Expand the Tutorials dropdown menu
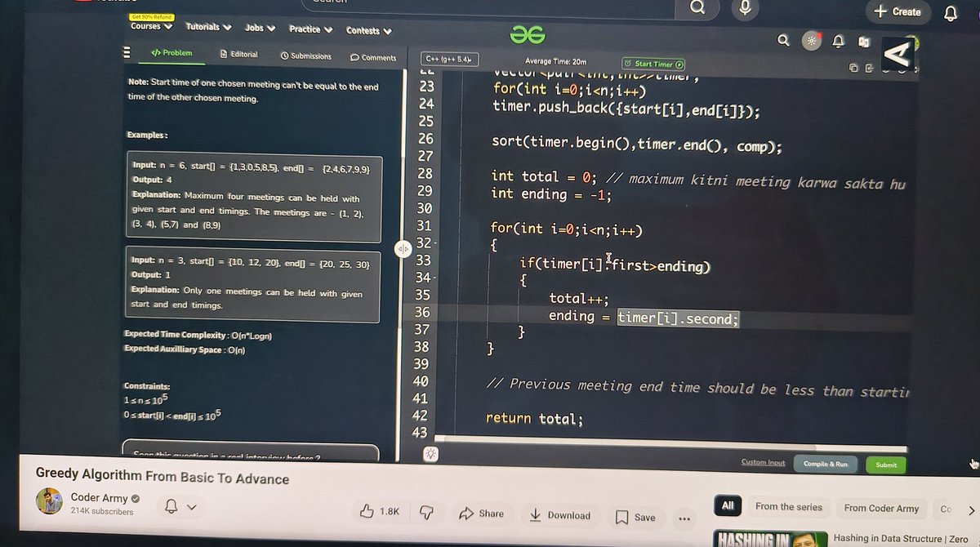 [x=208, y=27]
